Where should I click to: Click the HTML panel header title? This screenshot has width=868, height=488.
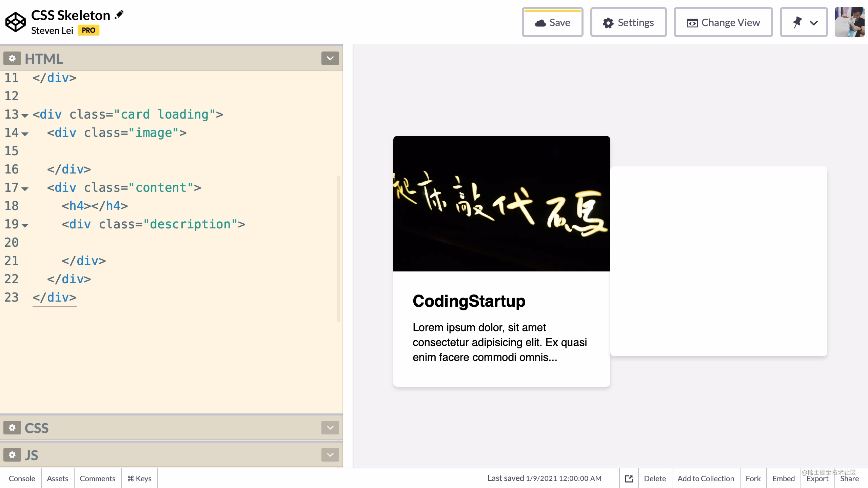click(x=44, y=59)
